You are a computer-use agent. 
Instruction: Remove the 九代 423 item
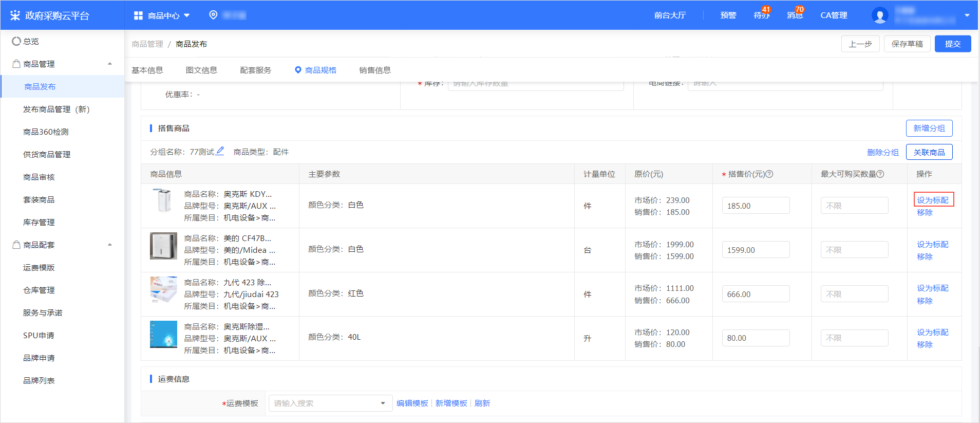click(925, 301)
